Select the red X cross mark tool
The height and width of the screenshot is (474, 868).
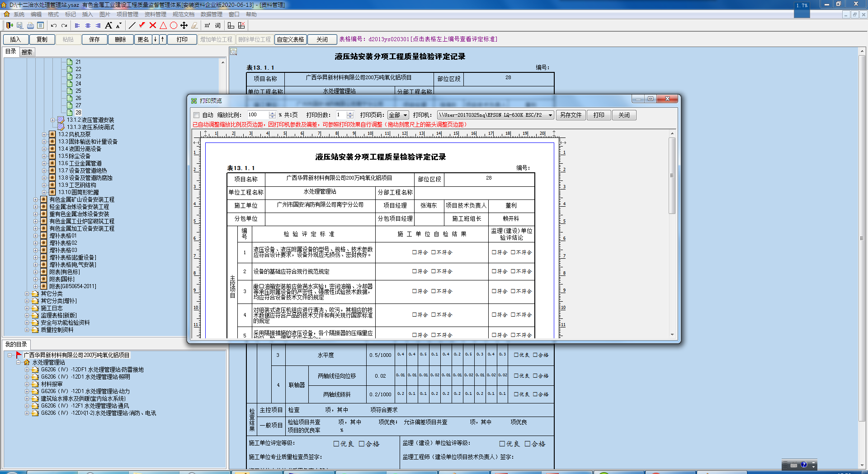153,25
